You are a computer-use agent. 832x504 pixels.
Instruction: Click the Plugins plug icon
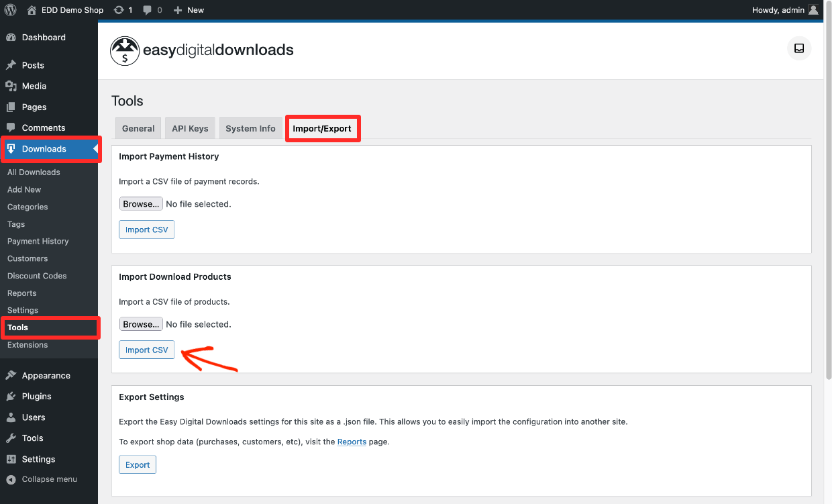click(x=11, y=396)
